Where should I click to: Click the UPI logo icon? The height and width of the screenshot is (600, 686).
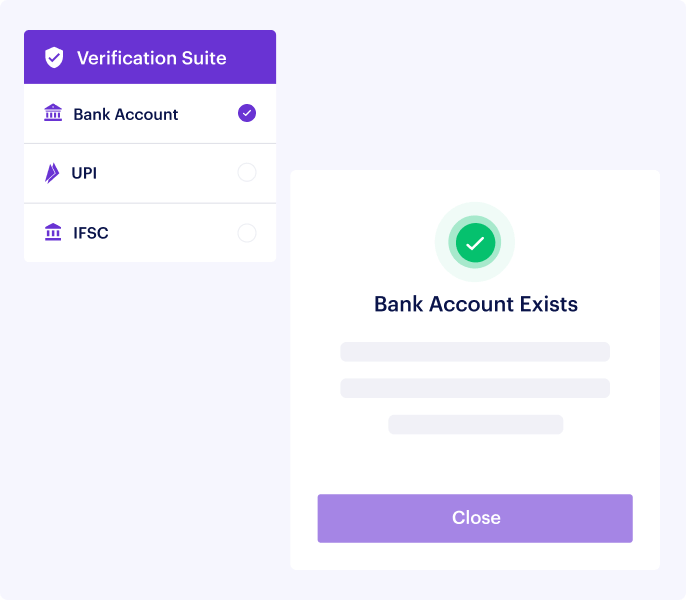pos(52,173)
